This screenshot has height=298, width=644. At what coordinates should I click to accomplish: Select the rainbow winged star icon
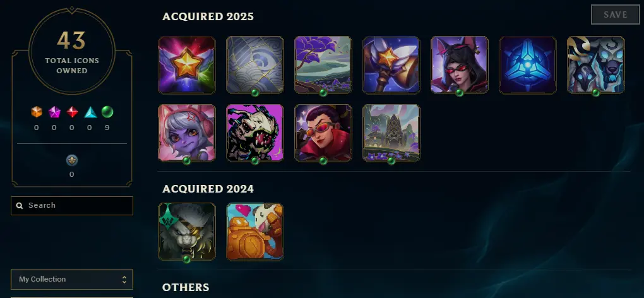click(x=186, y=65)
